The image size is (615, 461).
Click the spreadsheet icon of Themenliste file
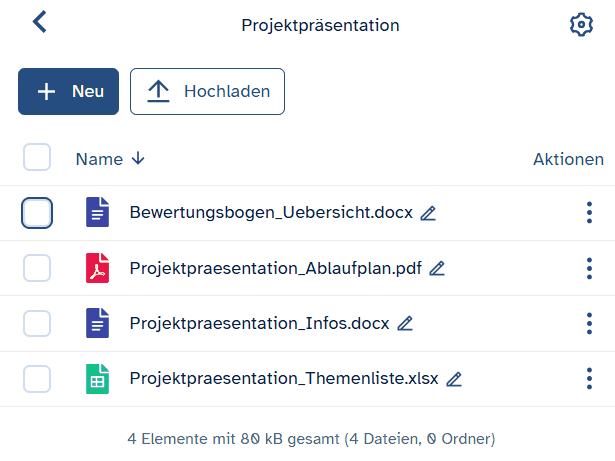(x=97, y=379)
